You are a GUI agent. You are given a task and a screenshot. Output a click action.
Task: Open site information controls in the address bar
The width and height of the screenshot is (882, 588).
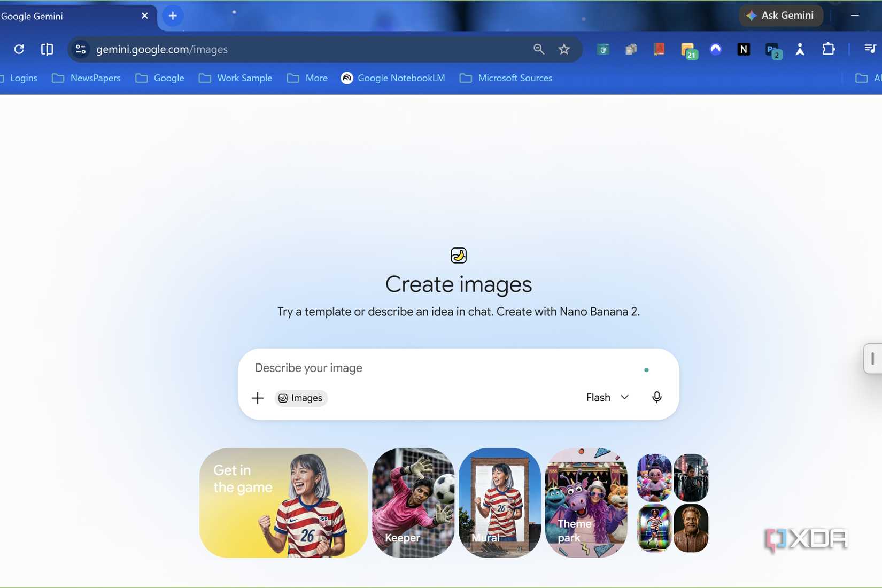tap(81, 49)
